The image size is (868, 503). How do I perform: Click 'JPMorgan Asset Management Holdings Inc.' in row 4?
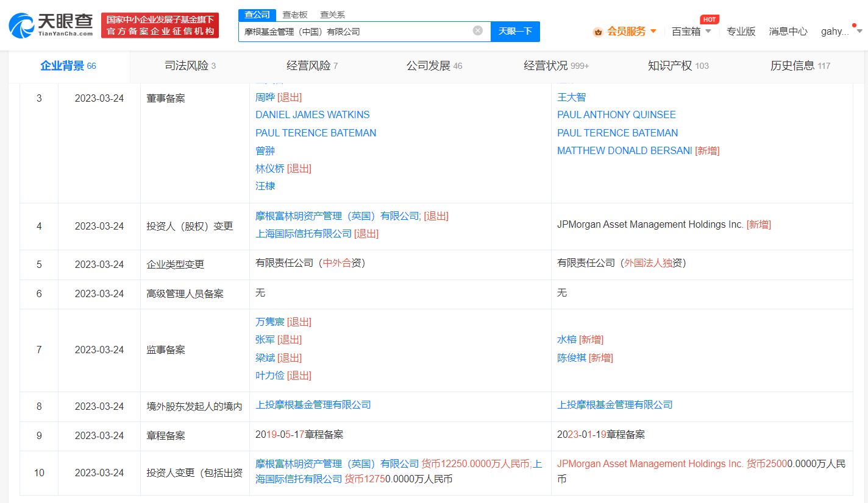click(x=650, y=225)
